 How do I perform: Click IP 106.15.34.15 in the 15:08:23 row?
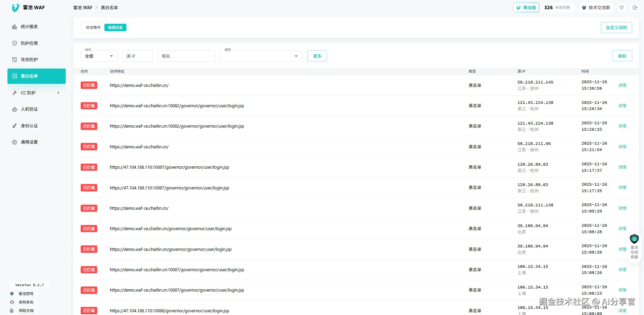tap(532, 287)
